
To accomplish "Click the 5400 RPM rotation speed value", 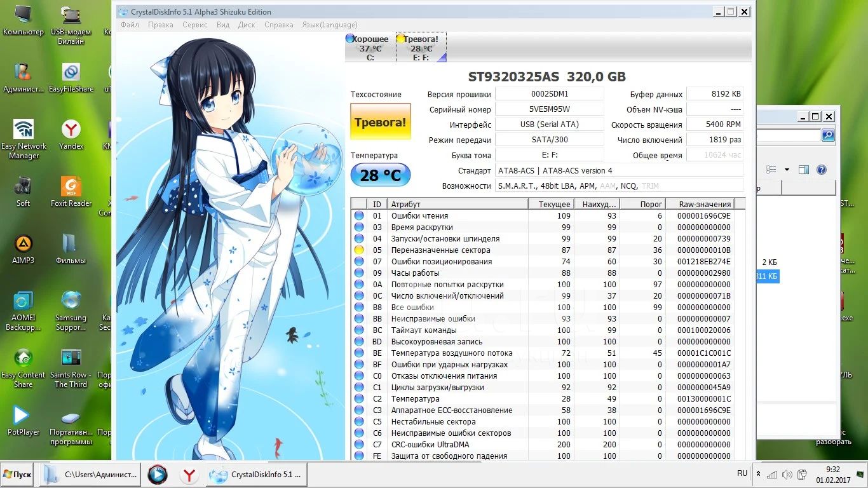I will [715, 125].
